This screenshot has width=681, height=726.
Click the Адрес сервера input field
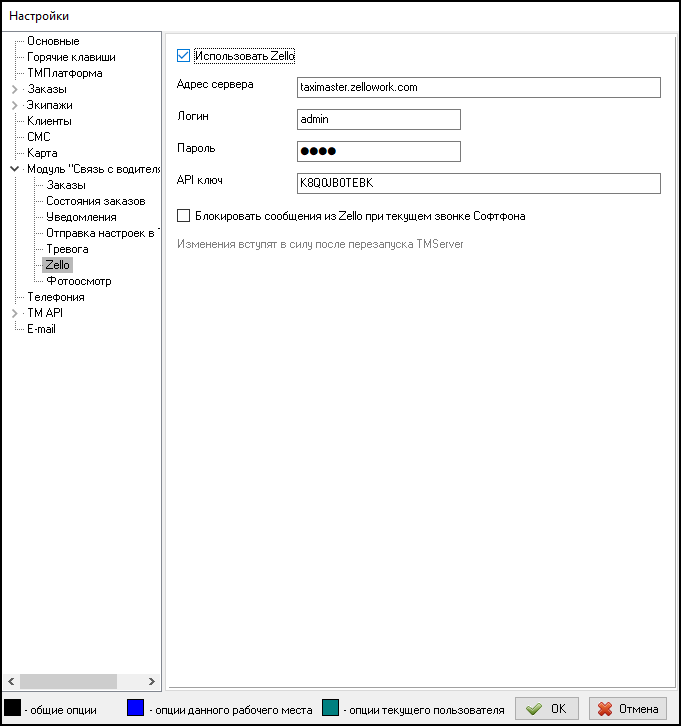point(479,88)
